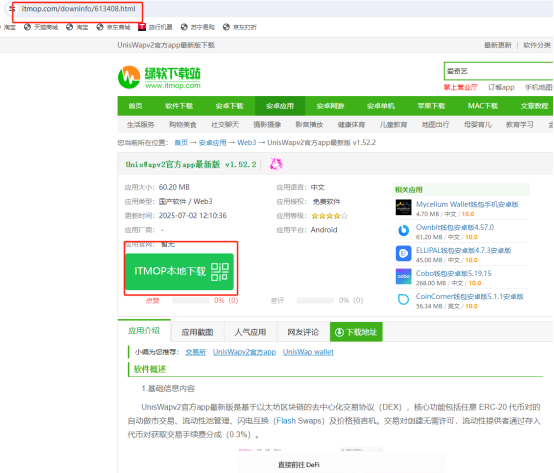This screenshot has height=473, width=554.
Task: Click Web3 in the breadcrumb trail
Action: click(247, 143)
